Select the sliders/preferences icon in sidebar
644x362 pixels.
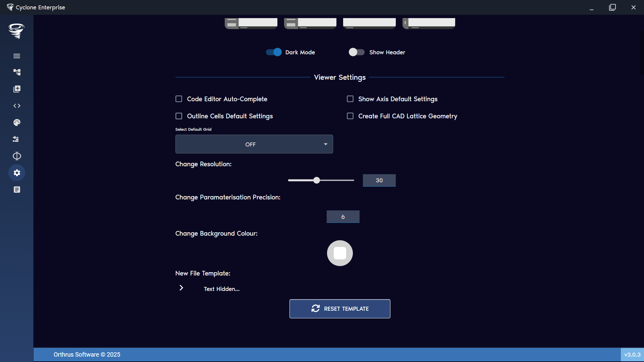pos(16,139)
